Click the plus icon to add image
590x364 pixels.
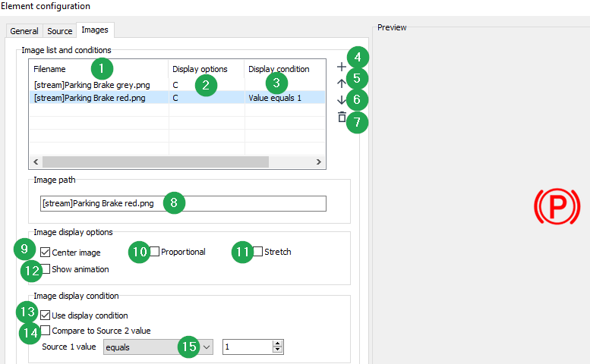coord(341,67)
